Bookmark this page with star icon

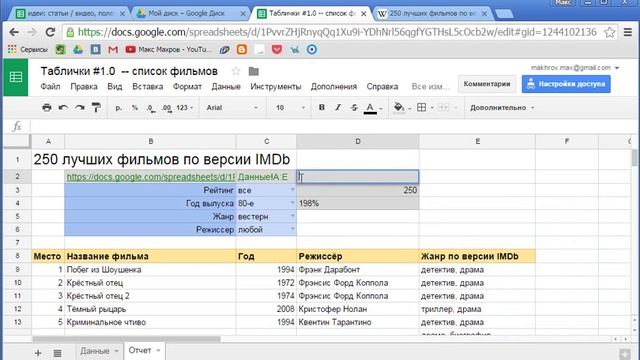point(609,32)
